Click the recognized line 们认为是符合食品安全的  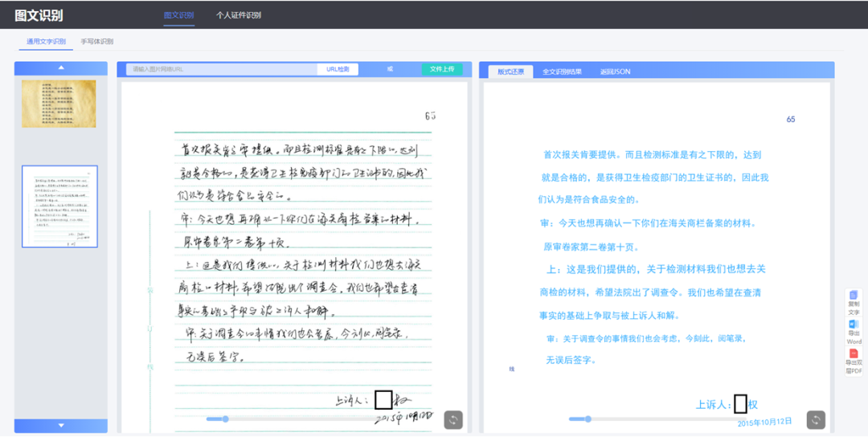[589, 200]
